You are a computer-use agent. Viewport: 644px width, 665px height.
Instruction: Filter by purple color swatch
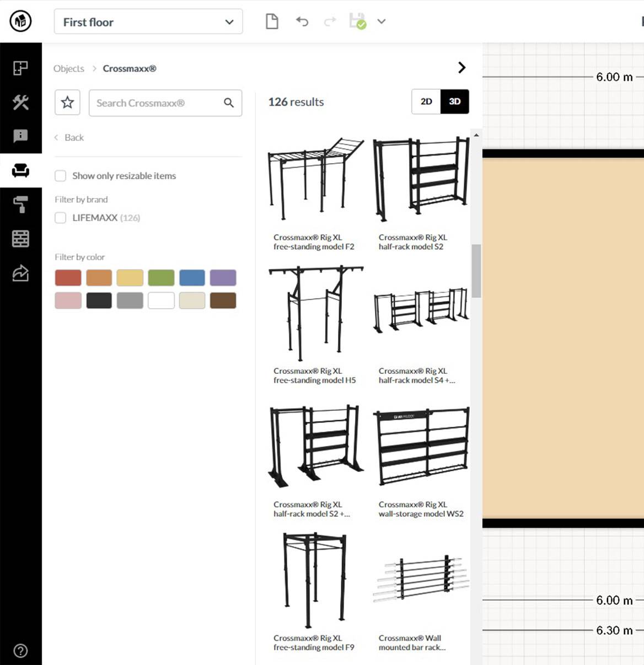pos(223,278)
